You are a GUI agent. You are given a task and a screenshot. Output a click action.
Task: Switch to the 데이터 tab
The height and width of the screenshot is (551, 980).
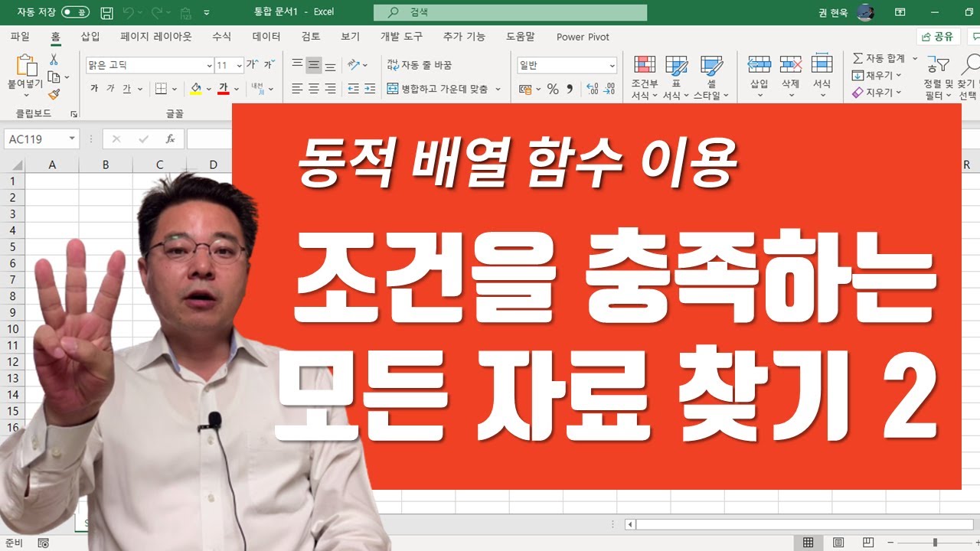[266, 37]
